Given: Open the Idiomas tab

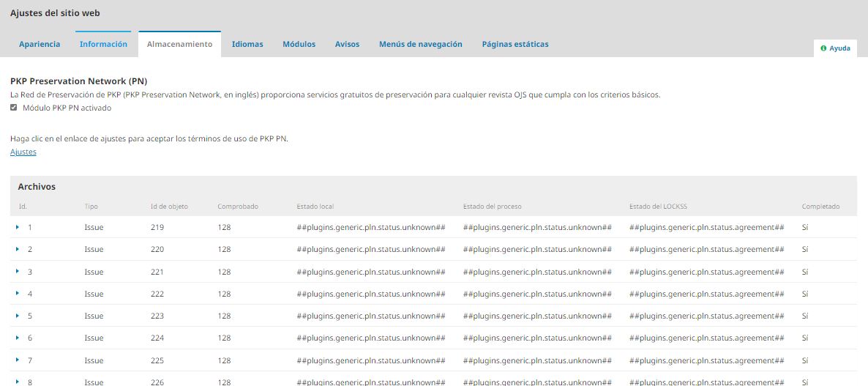Looking at the screenshot, I should click(x=247, y=44).
